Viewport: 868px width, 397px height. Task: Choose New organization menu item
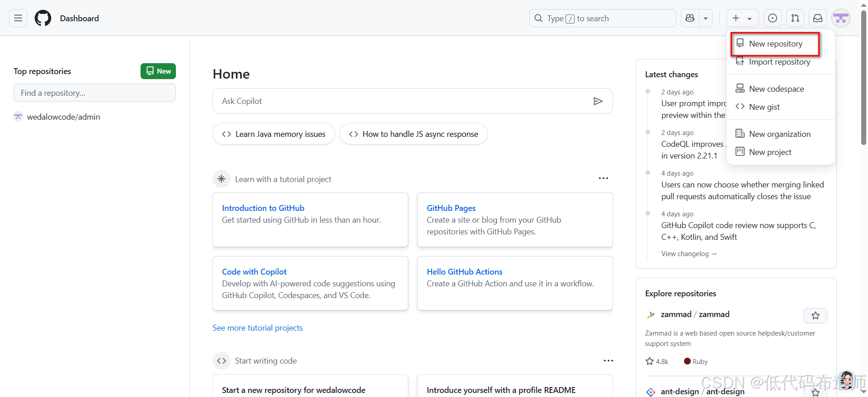[x=779, y=134]
